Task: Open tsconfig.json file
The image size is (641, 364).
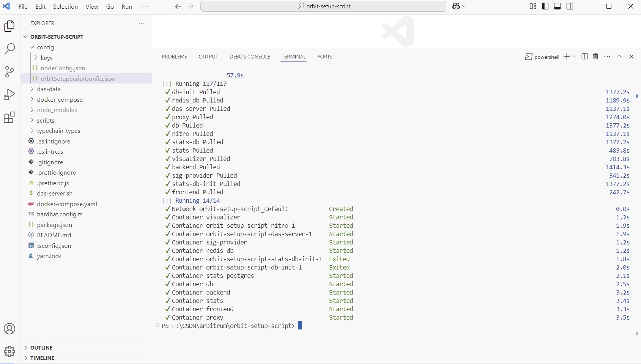Action: pyautogui.click(x=87, y=246)
